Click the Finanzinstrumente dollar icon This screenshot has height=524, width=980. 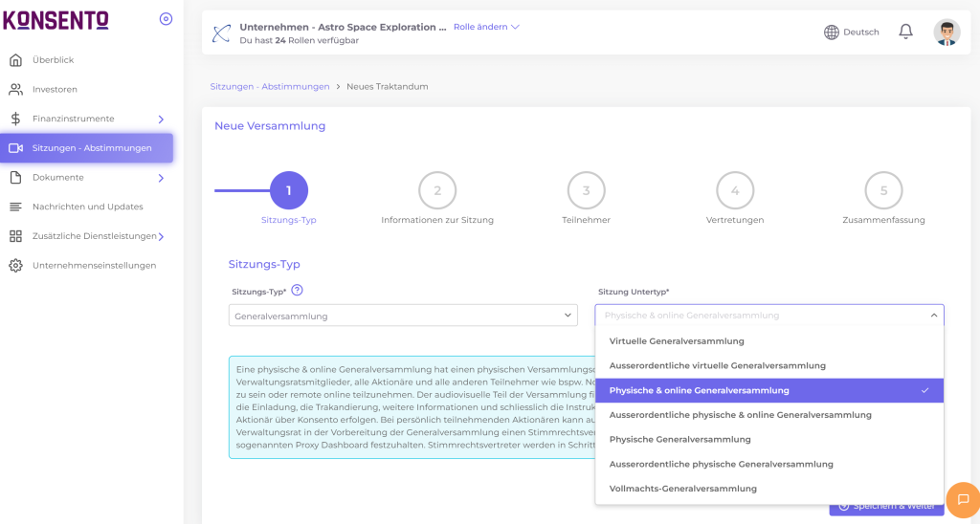(15, 119)
